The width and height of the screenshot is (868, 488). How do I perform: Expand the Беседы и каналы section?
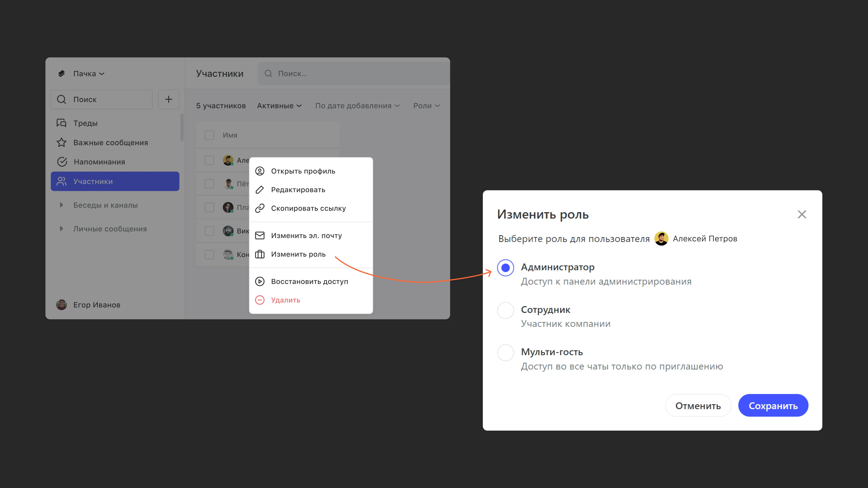pyautogui.click(x=61, y=205)
